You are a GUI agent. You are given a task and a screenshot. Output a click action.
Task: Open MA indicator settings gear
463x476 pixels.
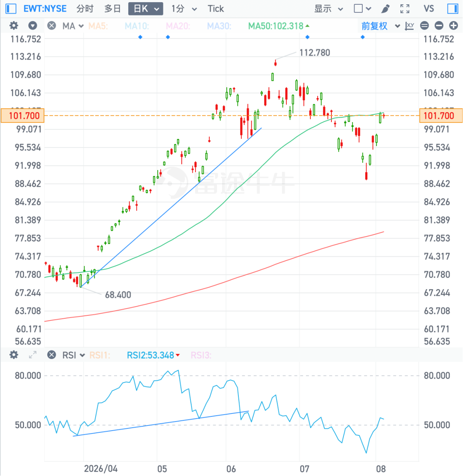[14, 26]
